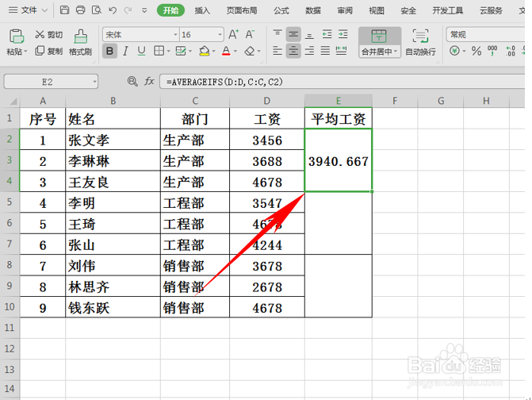Open Print Preview icon
Screen dimensions: 532x400
tap(97, 10)
